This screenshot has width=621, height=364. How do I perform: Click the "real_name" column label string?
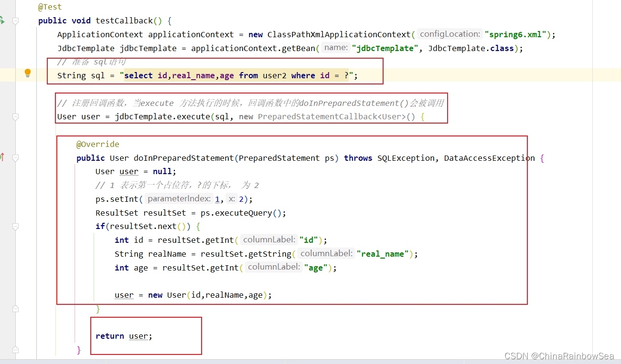tap(383, 254)
